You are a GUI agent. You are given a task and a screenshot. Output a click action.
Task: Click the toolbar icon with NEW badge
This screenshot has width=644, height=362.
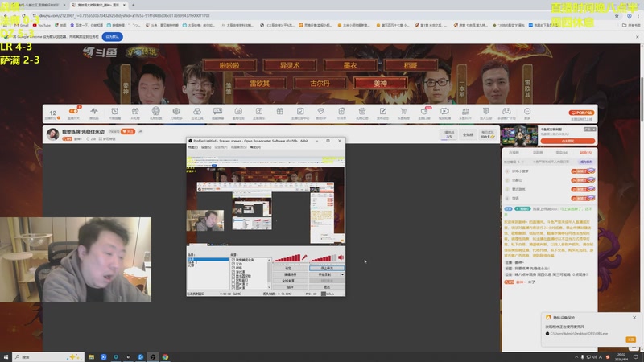424,111
